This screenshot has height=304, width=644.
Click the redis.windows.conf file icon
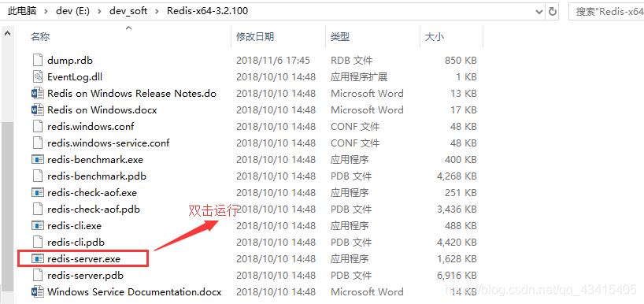pyautogui.click(x=38, y=127)
